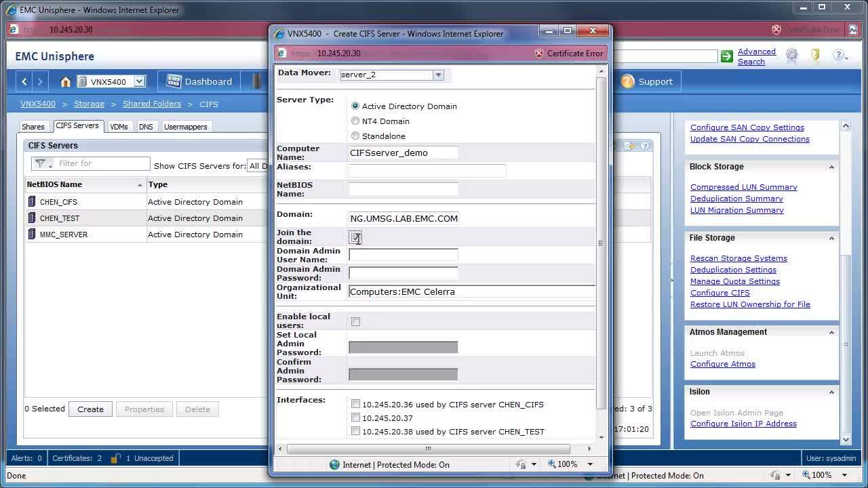Go to the Unisphere home icon
This screenshot has width=868, height=488.
point(65,81)
